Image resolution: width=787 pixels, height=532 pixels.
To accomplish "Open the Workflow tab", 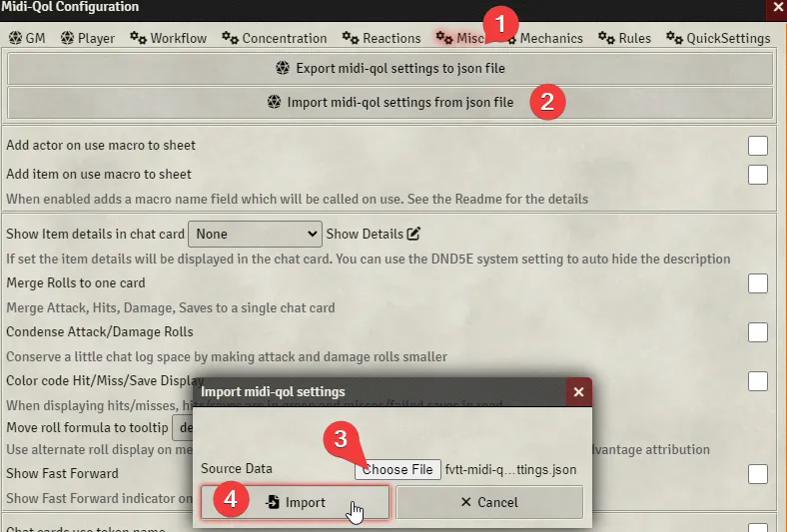I will 168,38.
